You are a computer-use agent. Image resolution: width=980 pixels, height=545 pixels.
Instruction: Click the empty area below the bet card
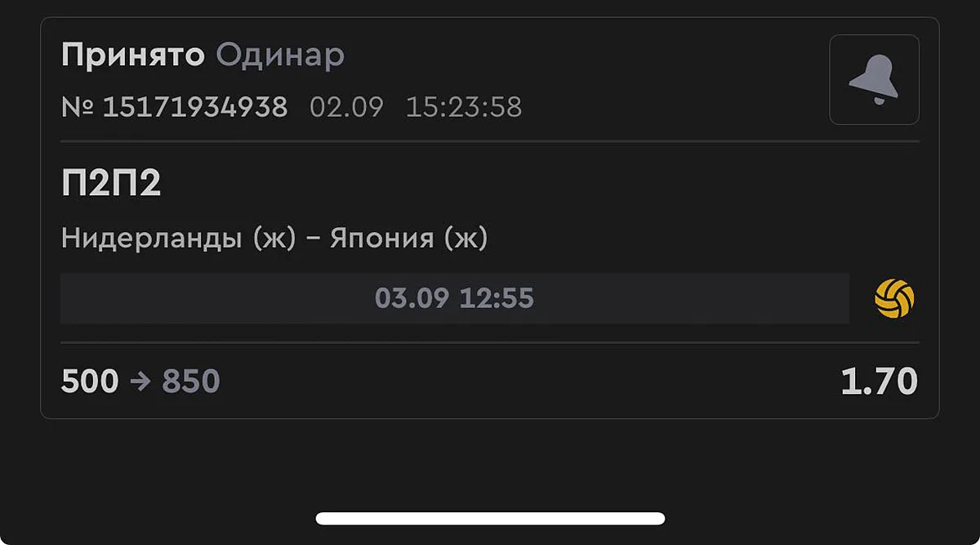(490, 466)
